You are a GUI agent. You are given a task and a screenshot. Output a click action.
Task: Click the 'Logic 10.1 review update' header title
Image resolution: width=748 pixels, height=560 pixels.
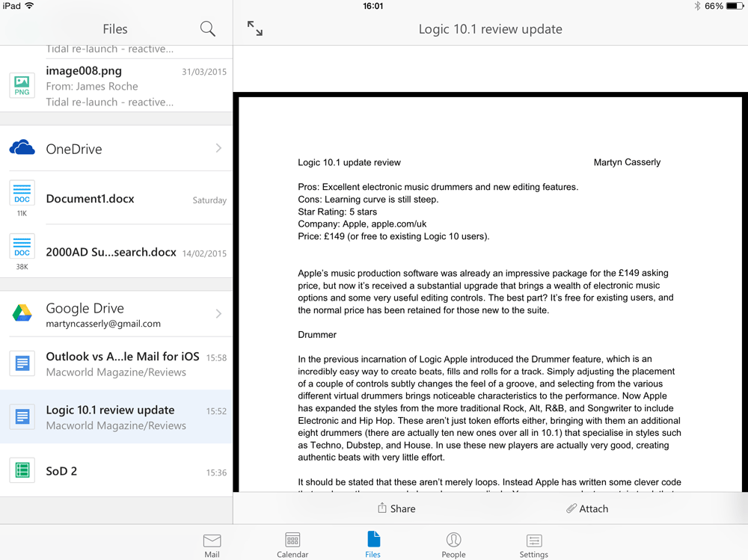tap(491, 29)
